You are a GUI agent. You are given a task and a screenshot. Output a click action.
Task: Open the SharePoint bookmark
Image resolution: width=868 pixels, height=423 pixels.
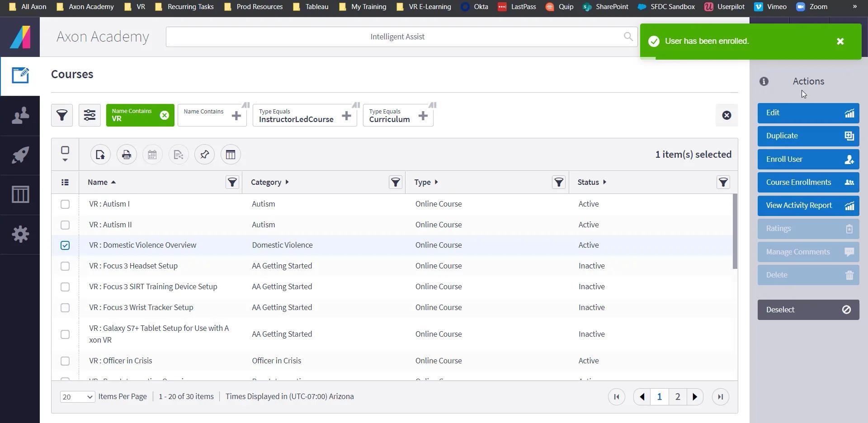[605, 7]
